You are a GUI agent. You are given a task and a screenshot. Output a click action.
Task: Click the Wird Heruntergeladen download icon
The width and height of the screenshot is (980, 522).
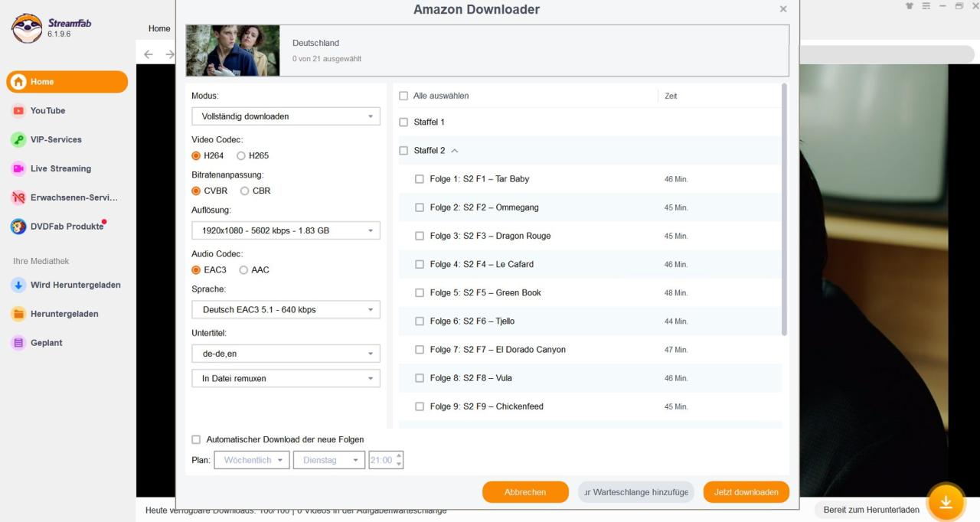click(18, 285)
